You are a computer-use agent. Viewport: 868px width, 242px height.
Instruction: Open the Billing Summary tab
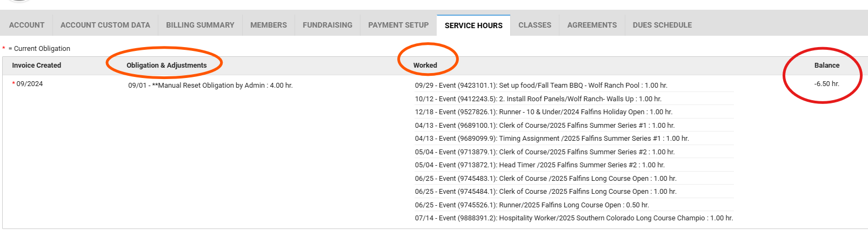200,25
